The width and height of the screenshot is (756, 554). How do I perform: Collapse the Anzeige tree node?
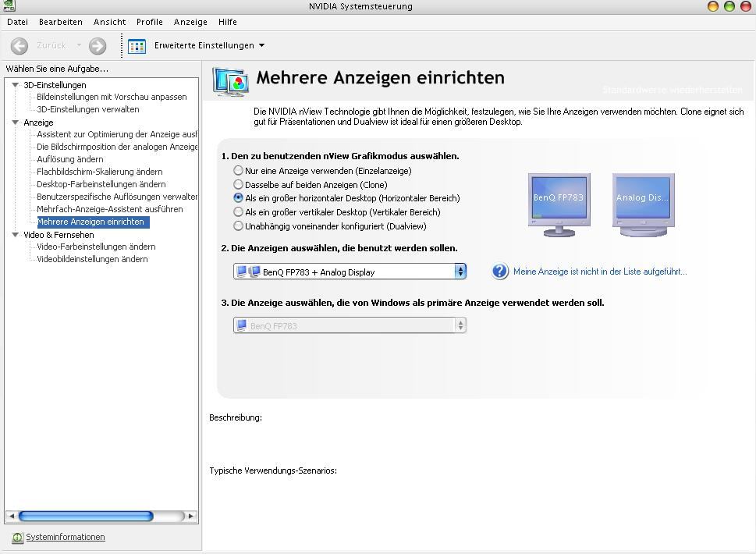(x=16, y=123)
